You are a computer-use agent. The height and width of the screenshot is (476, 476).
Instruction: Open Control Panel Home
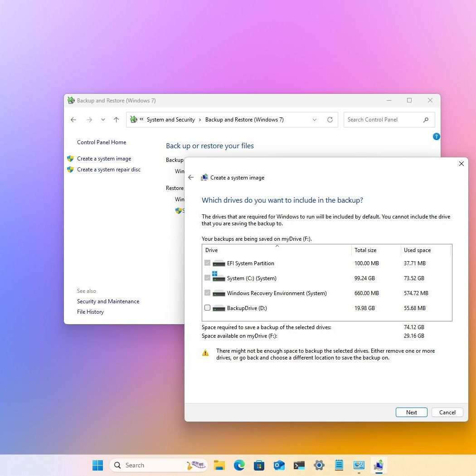coord(102,142)
